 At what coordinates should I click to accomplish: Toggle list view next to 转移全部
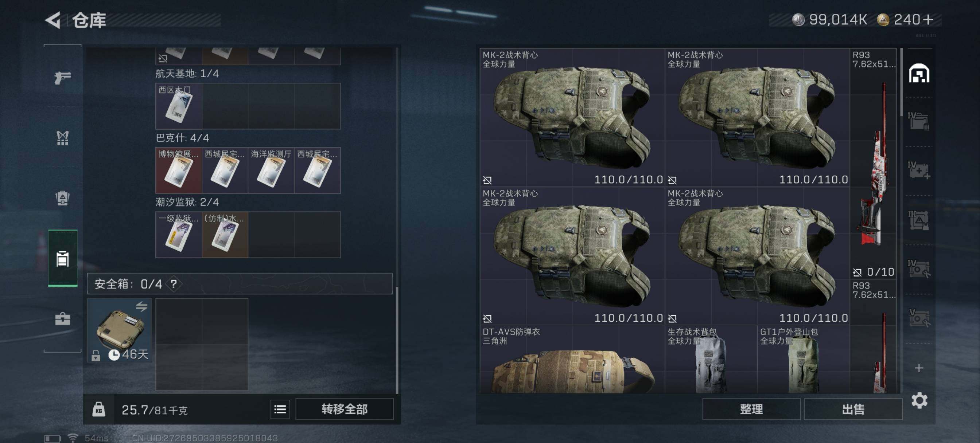(x=280, y=409)
